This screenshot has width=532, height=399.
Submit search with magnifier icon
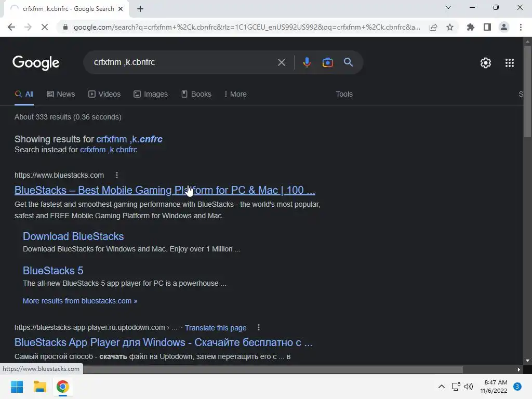[348, 62]
